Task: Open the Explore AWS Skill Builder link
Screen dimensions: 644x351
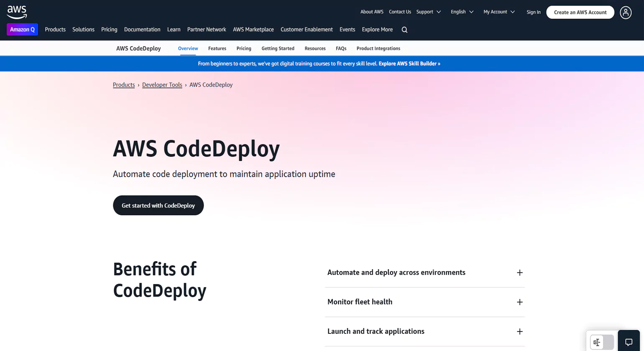Action: [x=409, y=64]
